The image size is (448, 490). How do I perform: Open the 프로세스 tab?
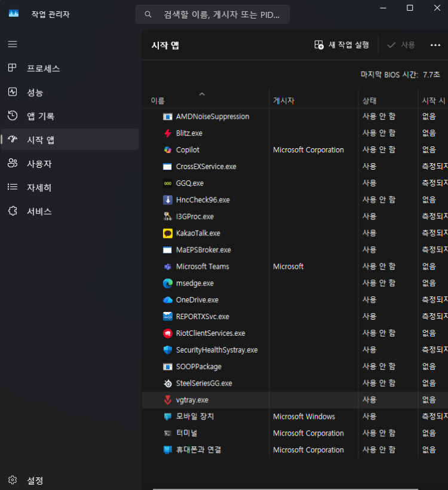[x=43, y=69]
